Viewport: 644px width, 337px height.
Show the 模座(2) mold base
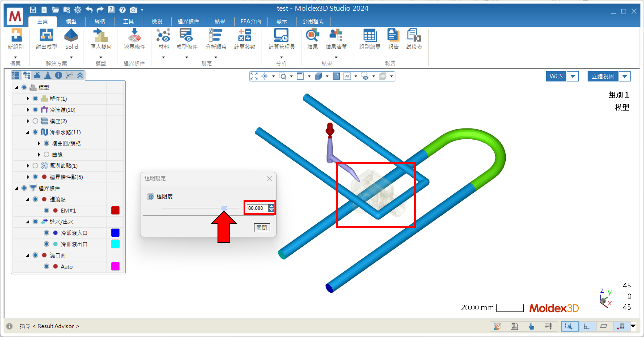pos(35,121)
